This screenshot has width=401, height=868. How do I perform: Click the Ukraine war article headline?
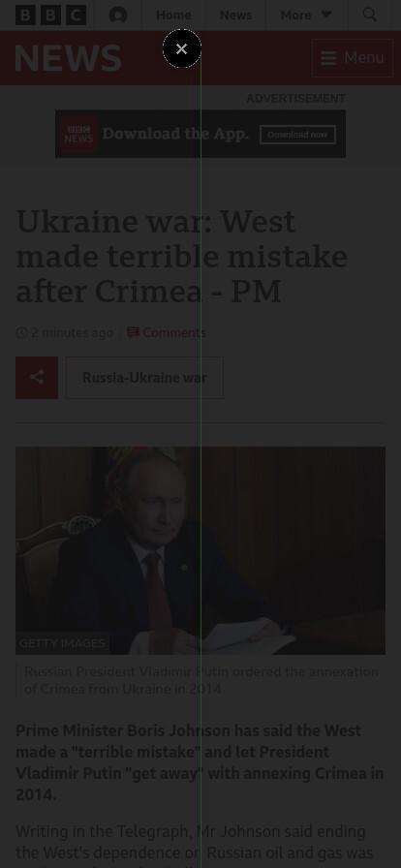(x=182, y=257)
